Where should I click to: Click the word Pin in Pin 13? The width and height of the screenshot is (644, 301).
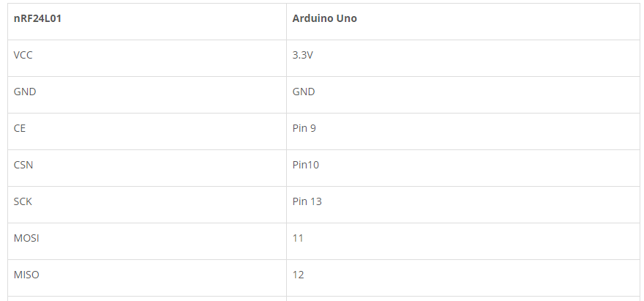tap(299, 201)
